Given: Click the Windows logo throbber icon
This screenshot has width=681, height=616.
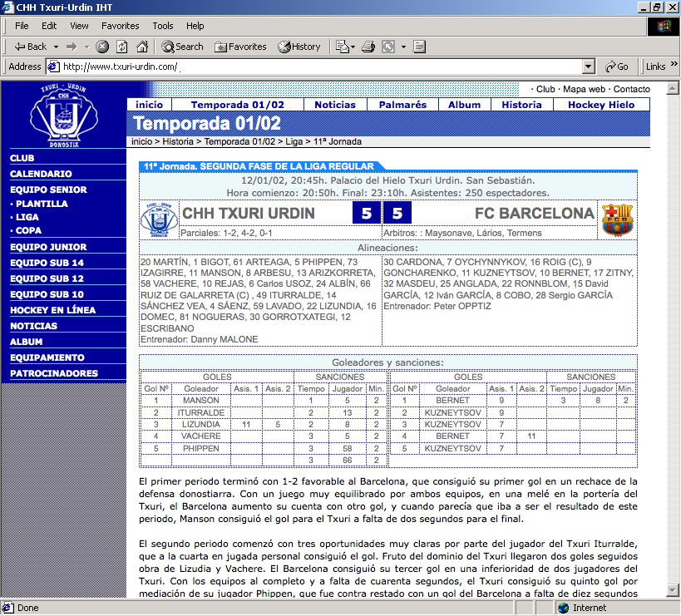Looking at the screenshot, I should 664,27.
